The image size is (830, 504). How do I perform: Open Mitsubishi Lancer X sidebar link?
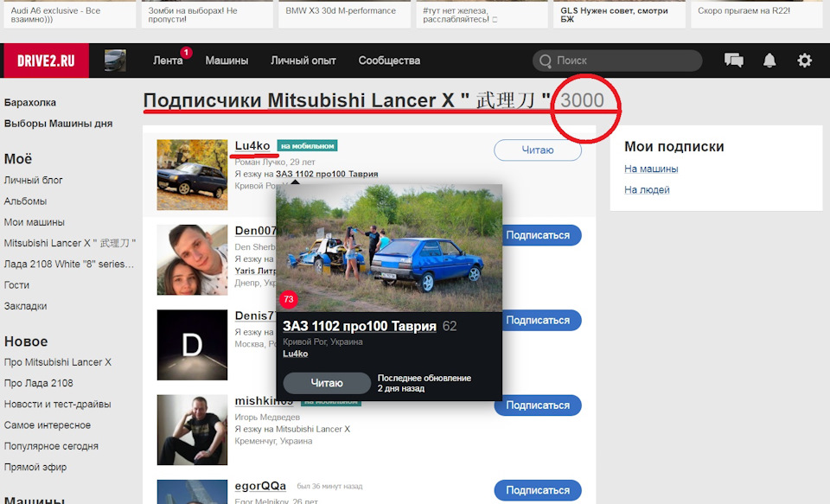pyautogui.click(x=70, y=243)
